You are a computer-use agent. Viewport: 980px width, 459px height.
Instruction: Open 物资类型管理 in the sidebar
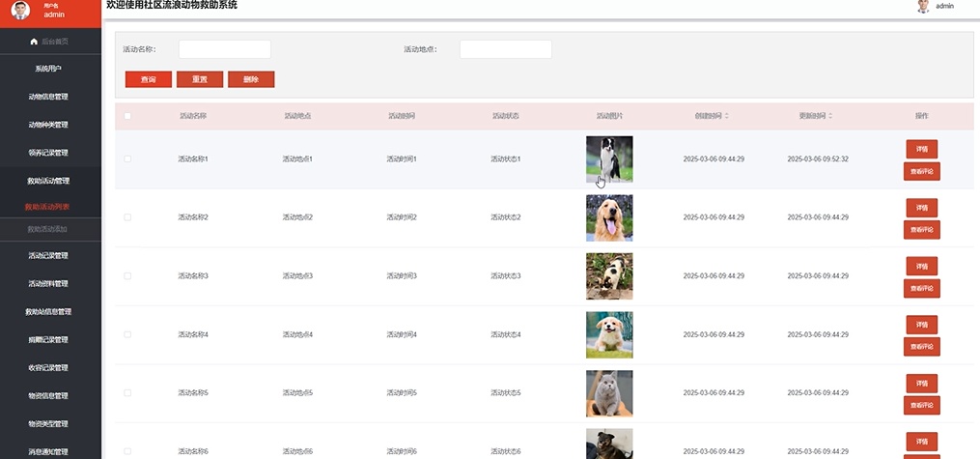pos(48,423)
